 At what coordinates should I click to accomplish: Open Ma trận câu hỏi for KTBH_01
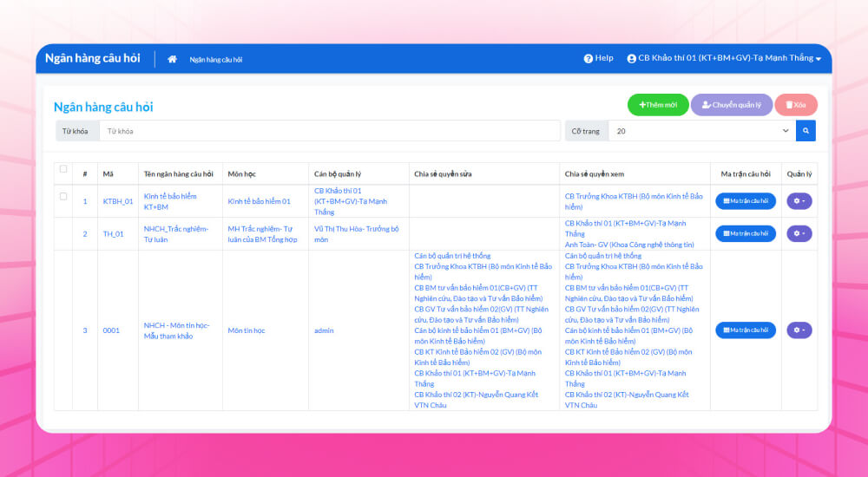click(x=746, y=201)
